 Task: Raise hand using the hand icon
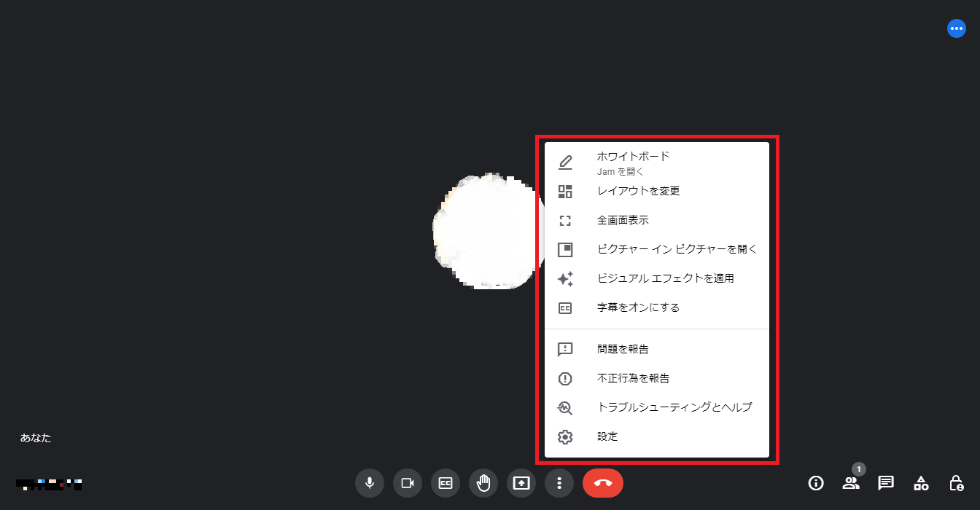pyautogui.click(x=483, y=483)
